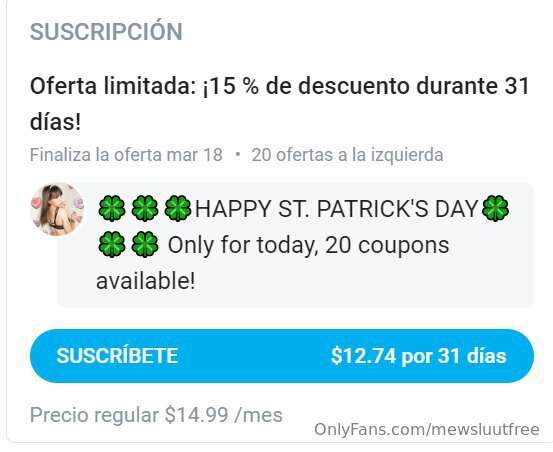
Task: Click the 'available!' word in promo message
Action: click(146, 281)
